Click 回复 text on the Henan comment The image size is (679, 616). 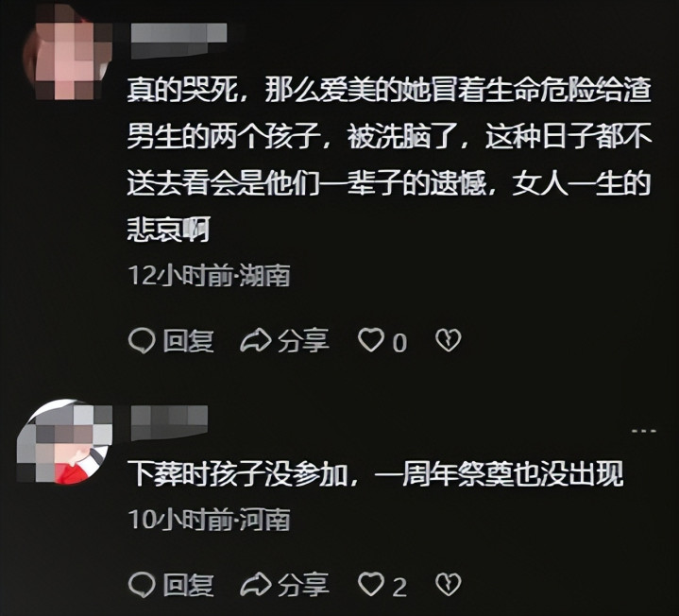coord(188,585)
